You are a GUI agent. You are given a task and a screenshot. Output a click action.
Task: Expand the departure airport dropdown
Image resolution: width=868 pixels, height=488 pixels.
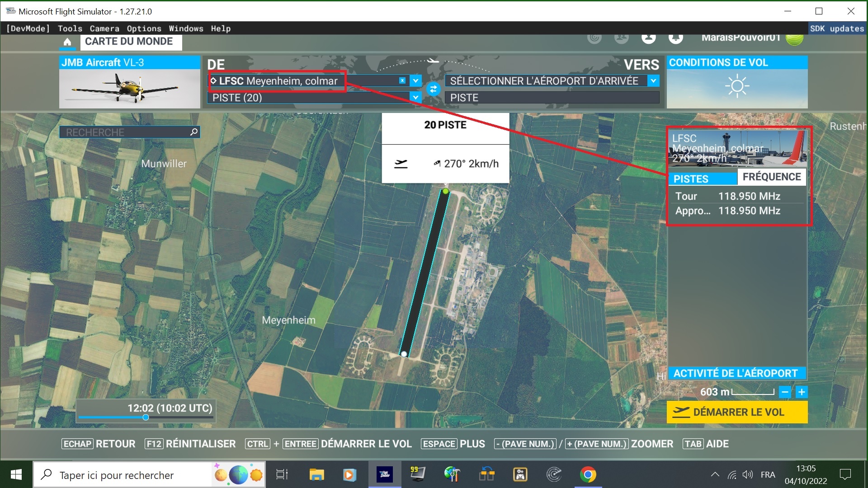[415, 81]
